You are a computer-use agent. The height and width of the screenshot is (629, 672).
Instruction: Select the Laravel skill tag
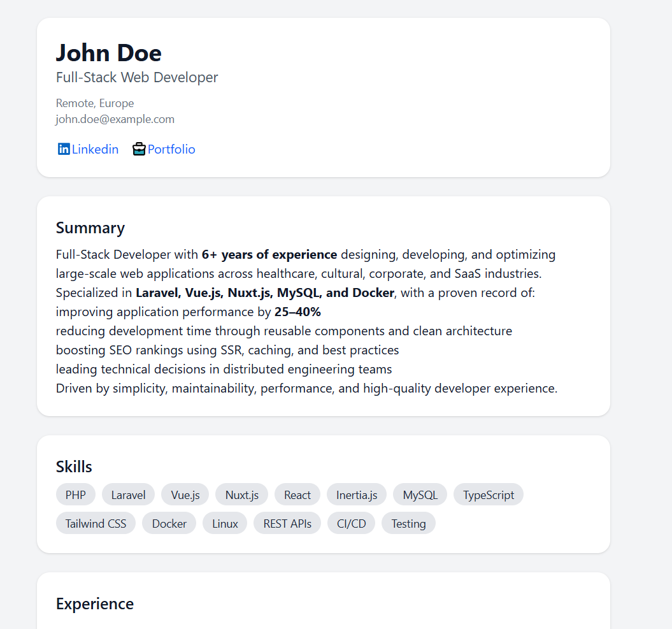pyautogui.click(x=128, y=495)
